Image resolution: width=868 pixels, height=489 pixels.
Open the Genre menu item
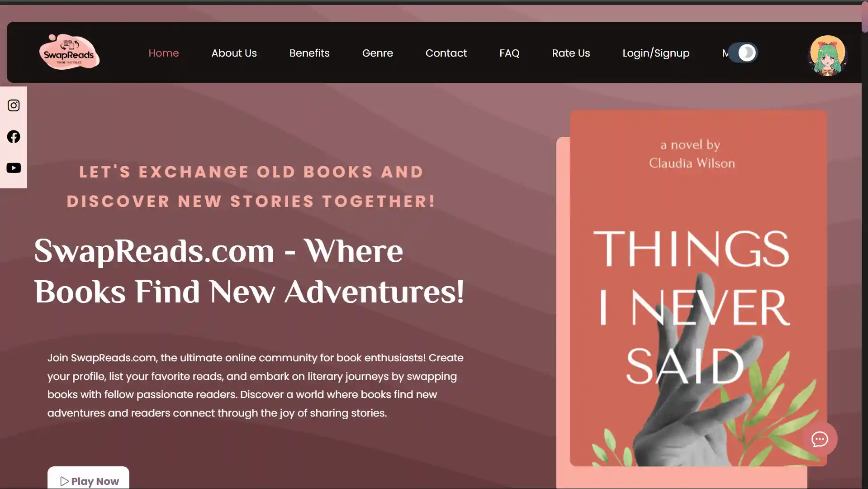tap(377, 53)
